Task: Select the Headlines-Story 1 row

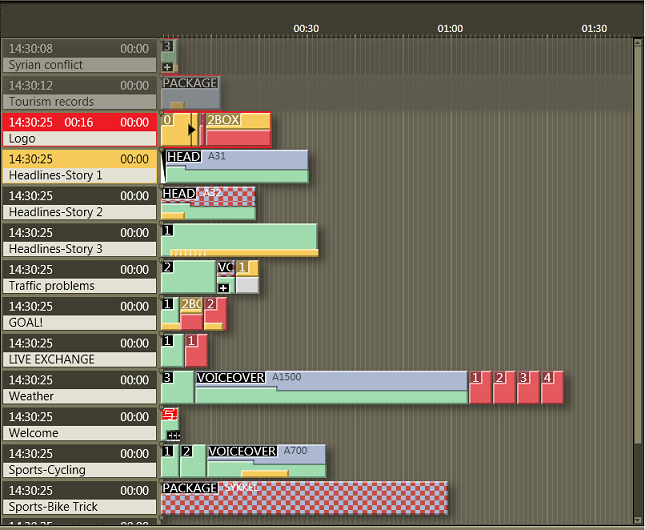Action: point(79,167)
